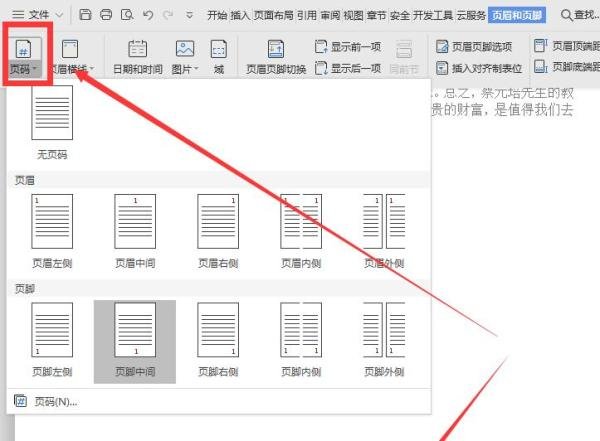Expand the 图片 dropdown arrow
Viewport: 600px width, 441px height.
(197, 69)
